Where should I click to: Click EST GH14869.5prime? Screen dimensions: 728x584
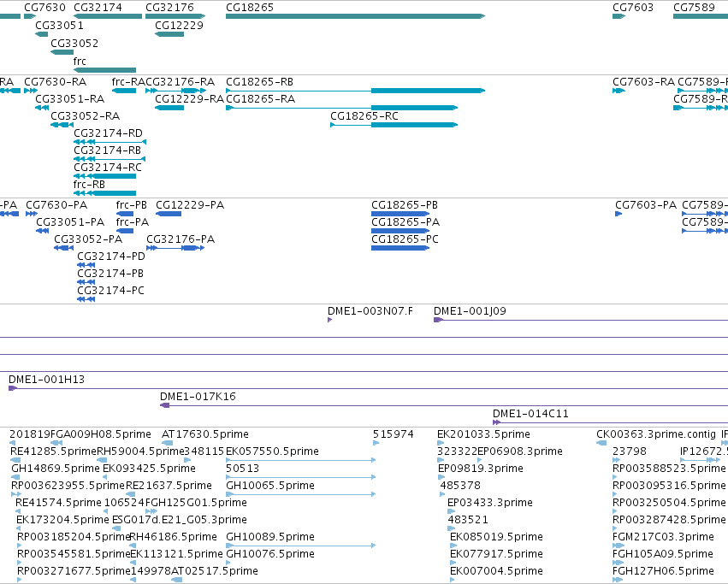(15, 477)
